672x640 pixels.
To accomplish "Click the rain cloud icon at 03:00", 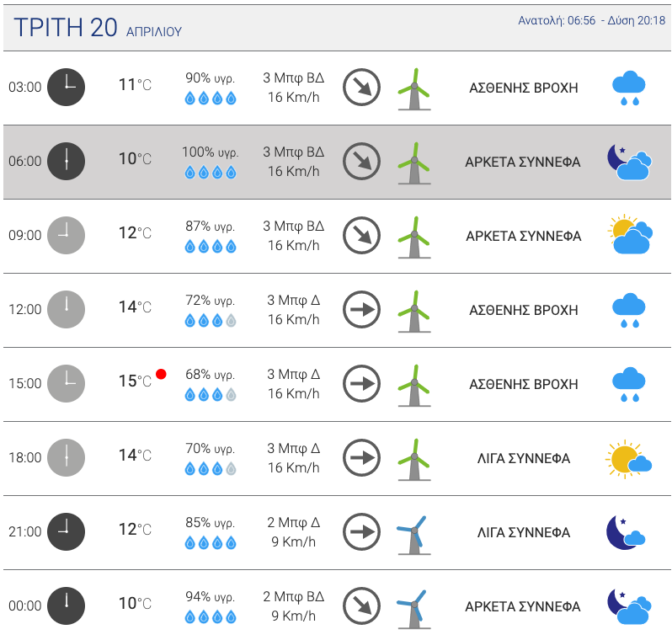I will pos(629,88).
